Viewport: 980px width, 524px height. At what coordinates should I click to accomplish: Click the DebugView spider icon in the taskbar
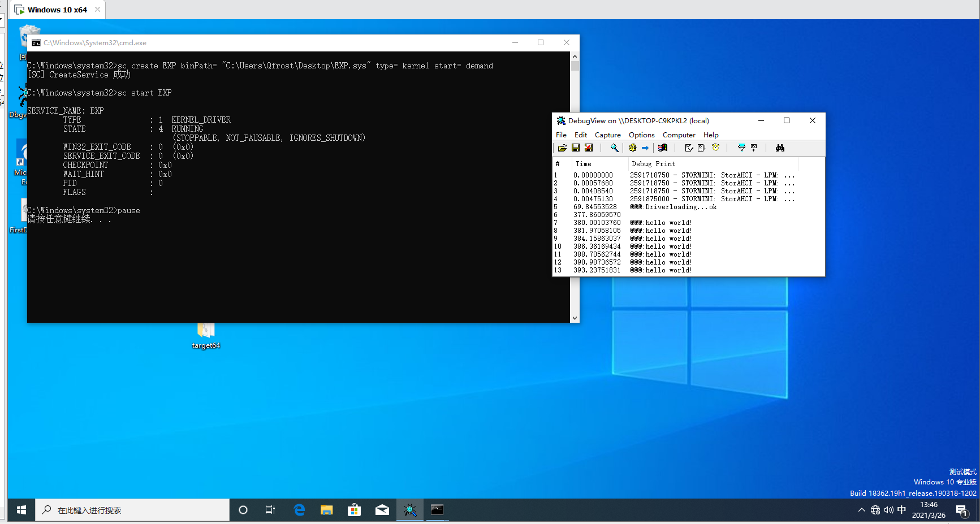click(x=410, y=510)
